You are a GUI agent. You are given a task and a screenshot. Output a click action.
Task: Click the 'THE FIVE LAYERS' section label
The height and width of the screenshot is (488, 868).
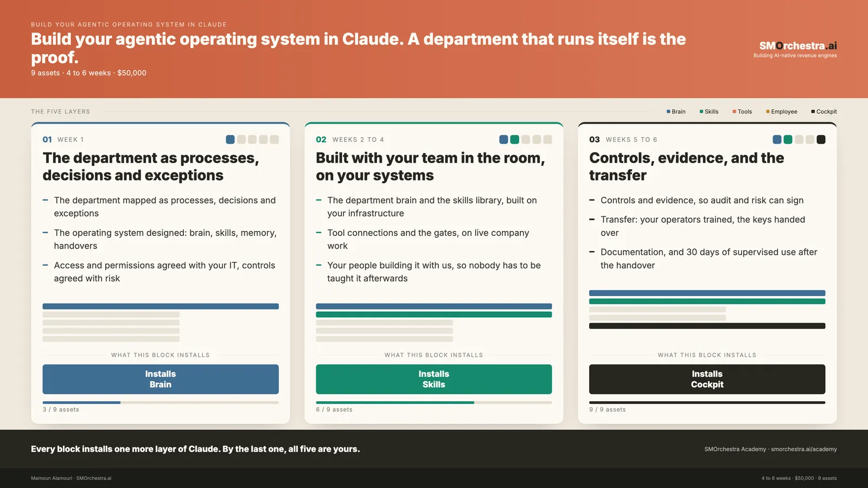tap(61, 112)
